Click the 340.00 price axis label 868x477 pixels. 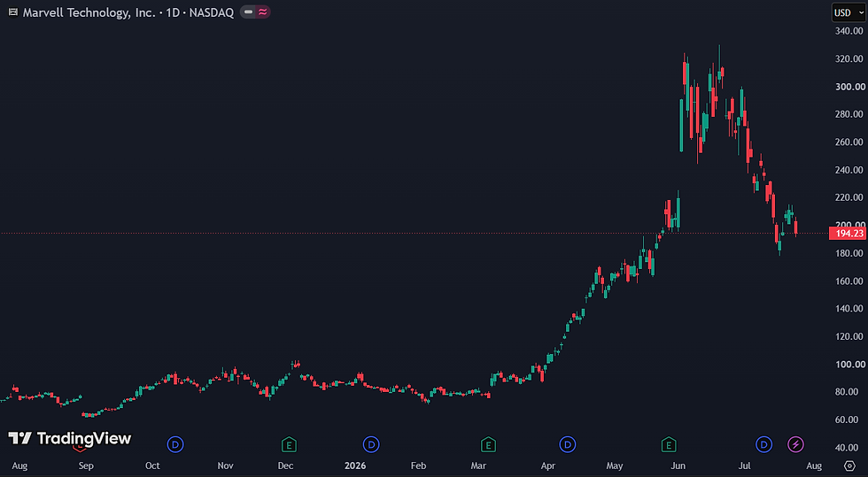[849, 31]
